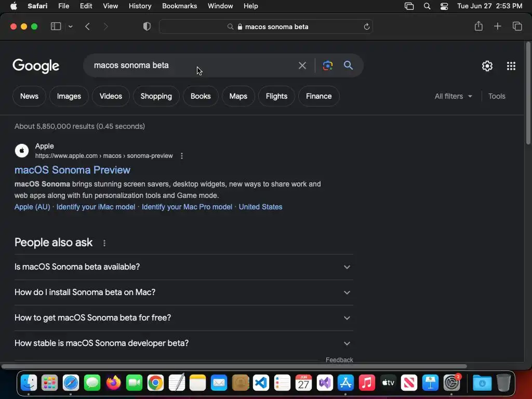
Task: Open Identify your Mac Pro model link
Action: [187, 207]
